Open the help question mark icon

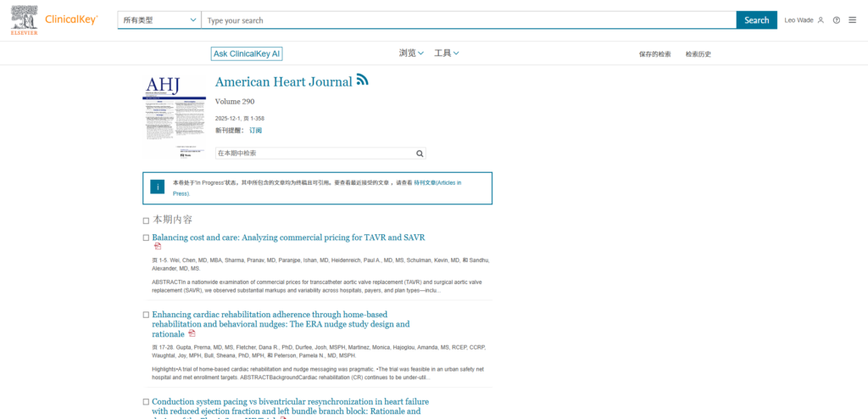tap(837, 20)
